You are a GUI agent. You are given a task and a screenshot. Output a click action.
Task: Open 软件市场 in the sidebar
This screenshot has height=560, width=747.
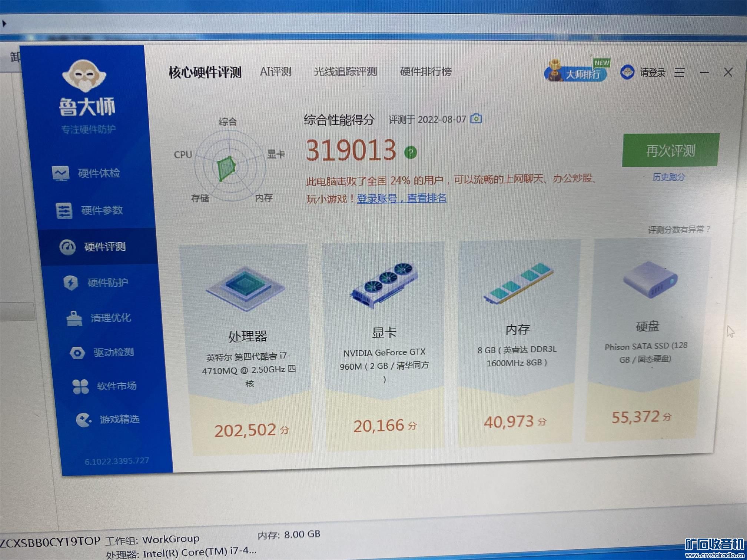point(104,386)
